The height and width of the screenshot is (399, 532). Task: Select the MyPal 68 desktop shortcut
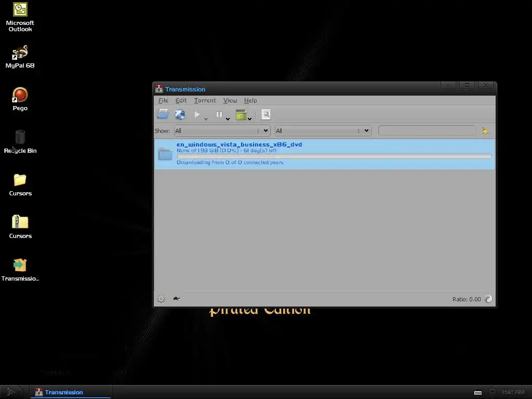pyautogui.click(x=20, y=57)
